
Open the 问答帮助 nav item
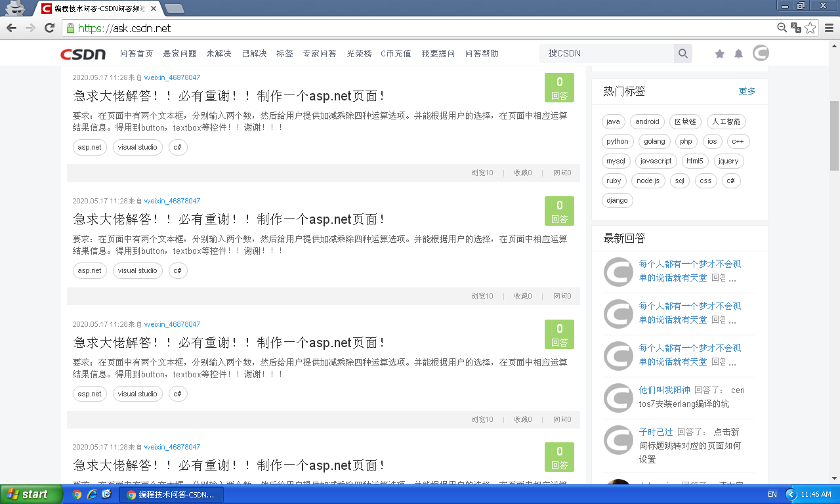(x=482, y=54)
